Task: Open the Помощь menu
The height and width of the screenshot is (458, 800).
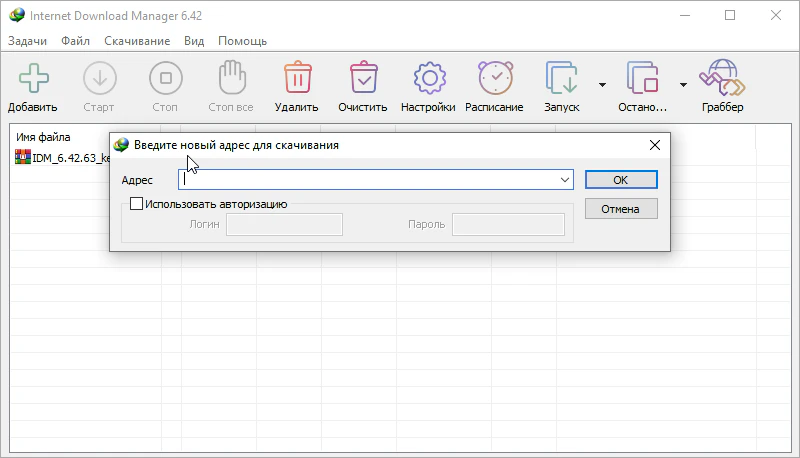Action: coord(242,41)
